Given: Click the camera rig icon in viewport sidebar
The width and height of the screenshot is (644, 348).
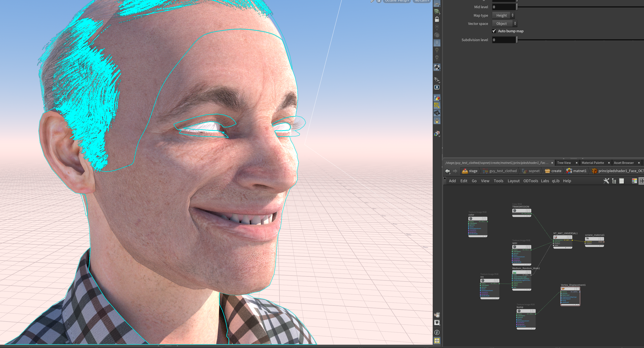Looking at the screenshot, I should pyautogui.click(x=437, y=113).
